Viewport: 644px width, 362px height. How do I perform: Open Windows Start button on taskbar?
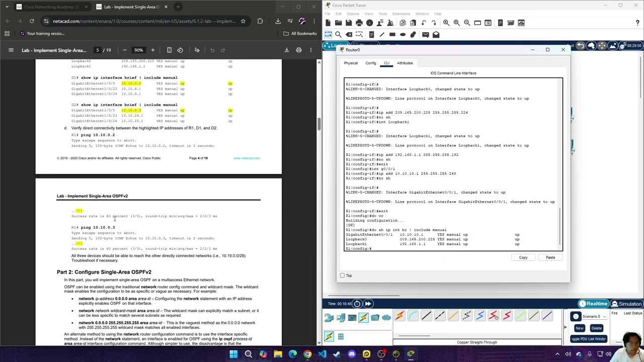(233, 354)
